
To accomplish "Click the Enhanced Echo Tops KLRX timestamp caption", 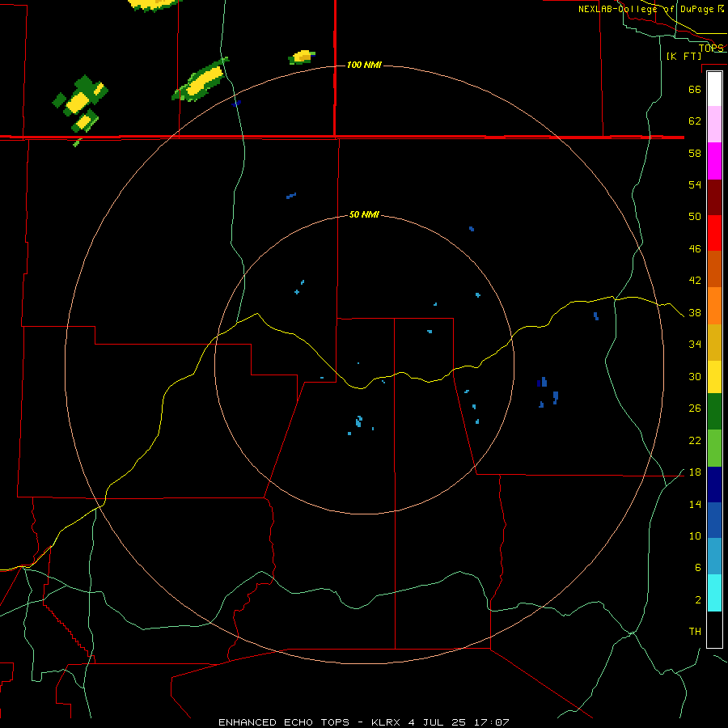I will pos(364,722).
